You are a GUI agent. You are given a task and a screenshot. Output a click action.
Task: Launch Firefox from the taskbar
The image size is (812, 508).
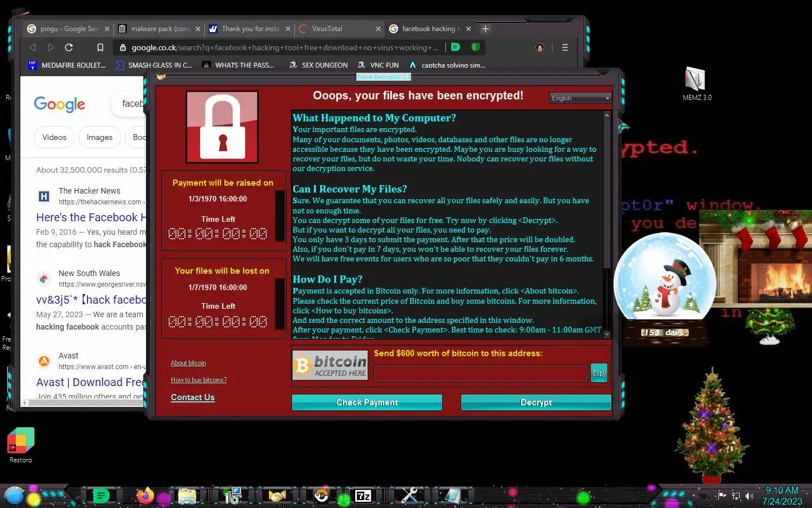pos(145,496)
